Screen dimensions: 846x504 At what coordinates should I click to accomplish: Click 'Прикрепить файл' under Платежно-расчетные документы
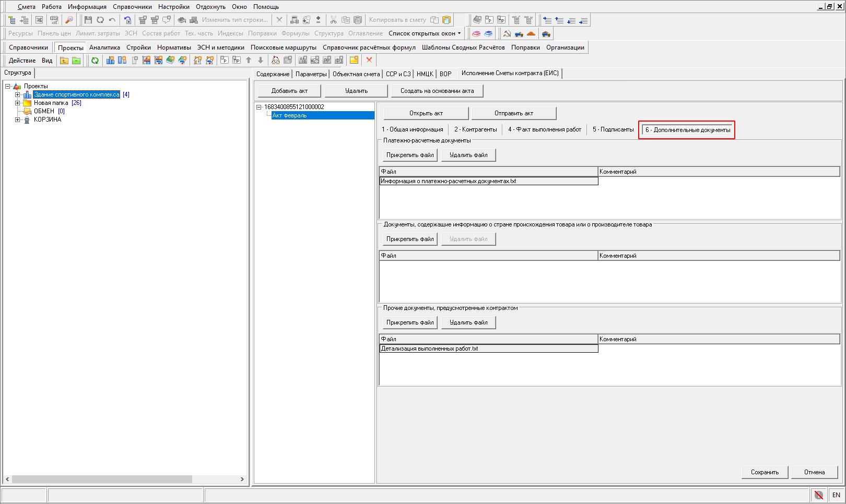(410, 155)
